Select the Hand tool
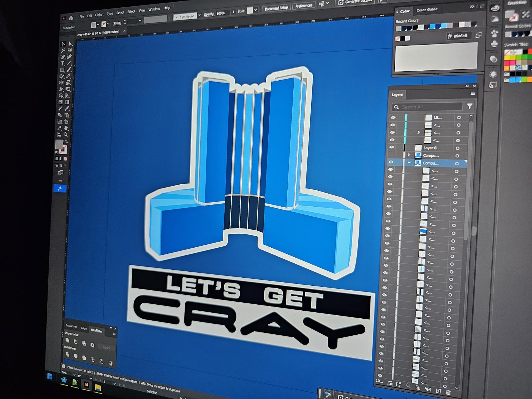 [x=66, y=128]
